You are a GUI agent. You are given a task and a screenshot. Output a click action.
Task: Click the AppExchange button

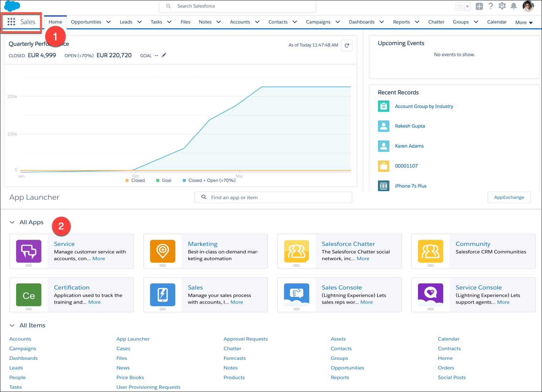point(509,197)
